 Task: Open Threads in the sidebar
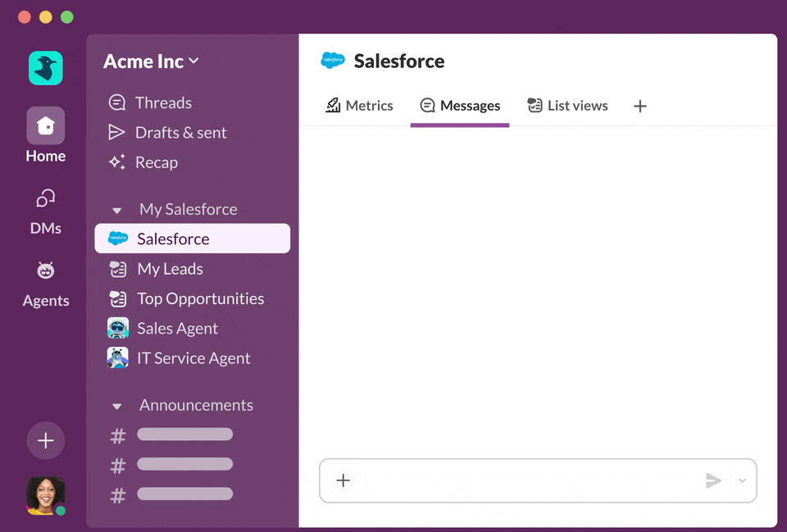[x=163, y=102]
